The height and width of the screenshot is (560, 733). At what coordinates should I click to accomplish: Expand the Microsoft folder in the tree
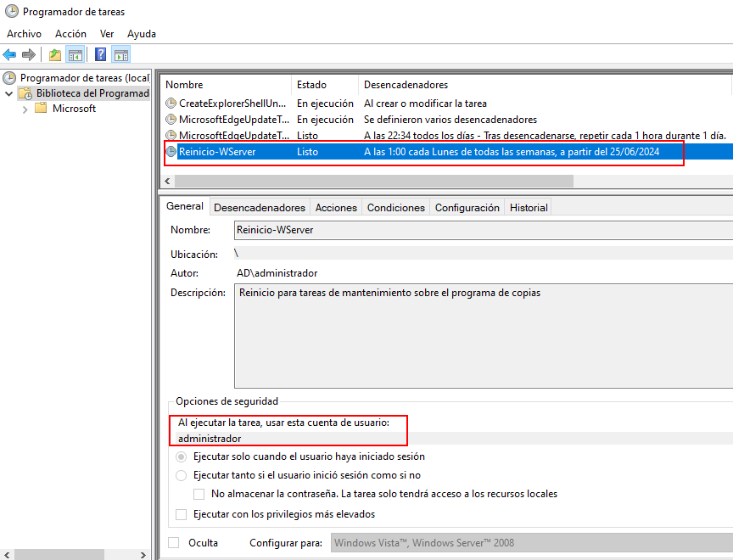pyautogui.click(x=25, y=109)
